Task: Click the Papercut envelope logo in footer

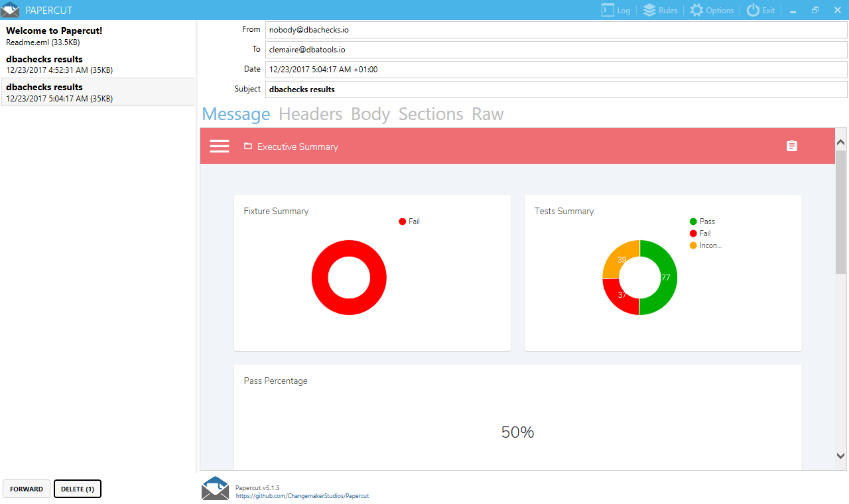Action: click(x=215, y=487)
